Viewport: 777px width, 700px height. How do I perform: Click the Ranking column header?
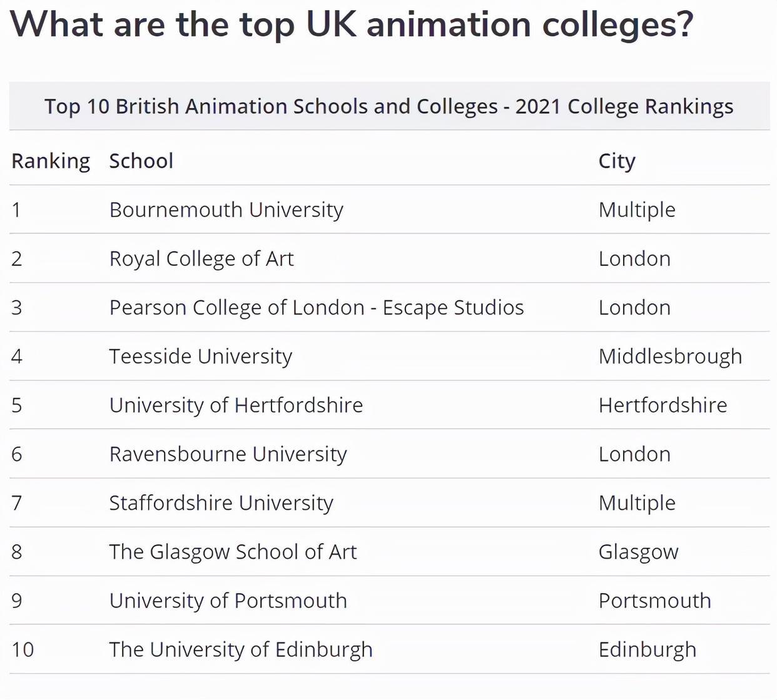51,161
